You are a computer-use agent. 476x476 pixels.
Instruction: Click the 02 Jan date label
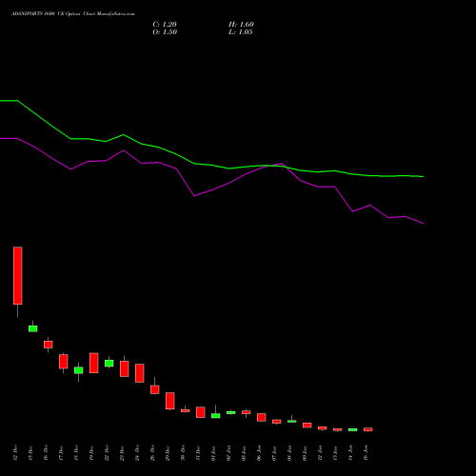(228, 452)
